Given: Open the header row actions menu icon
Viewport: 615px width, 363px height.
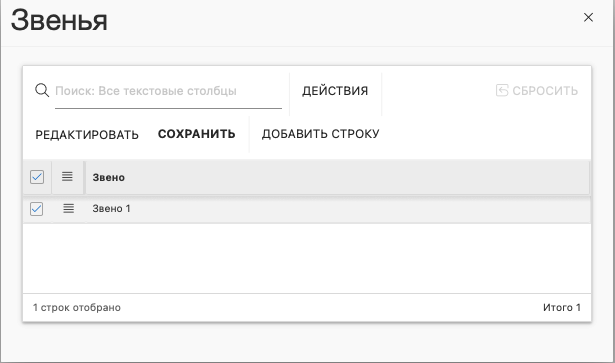Looking at the screenshot, I should point(67,177).
